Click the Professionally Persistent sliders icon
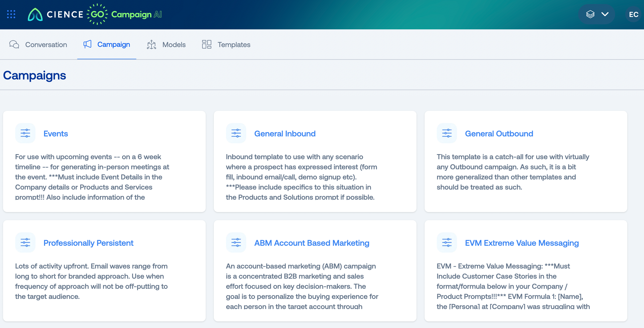The width and height of the screenshot is (644, 328). [x=25, y=242]
